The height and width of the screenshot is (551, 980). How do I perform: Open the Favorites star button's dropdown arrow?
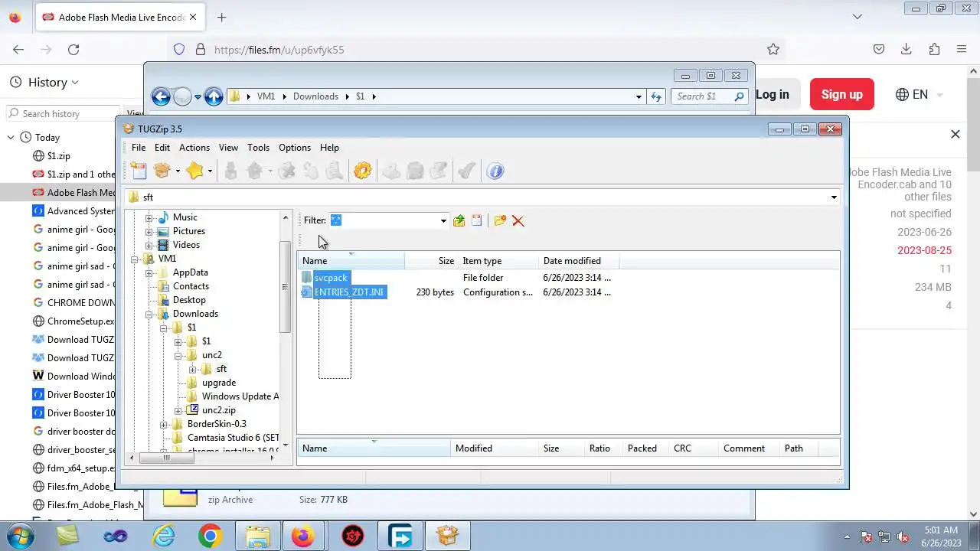210,171
